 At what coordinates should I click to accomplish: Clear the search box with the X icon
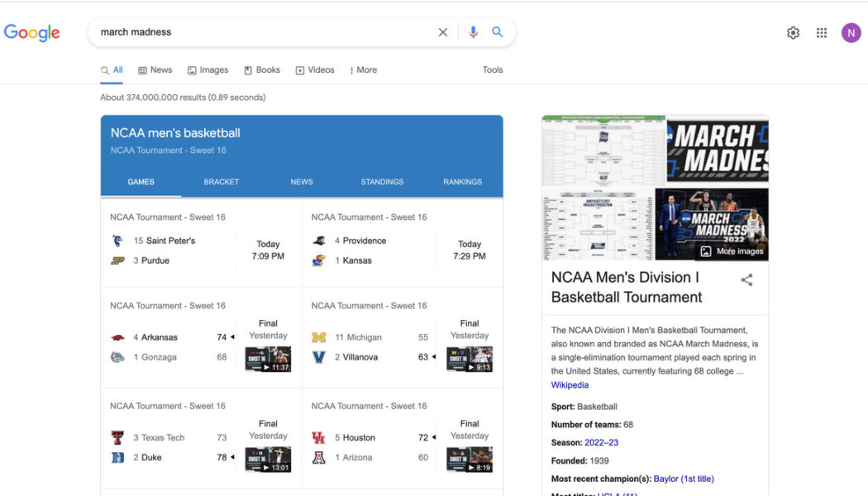click(442, 31)
